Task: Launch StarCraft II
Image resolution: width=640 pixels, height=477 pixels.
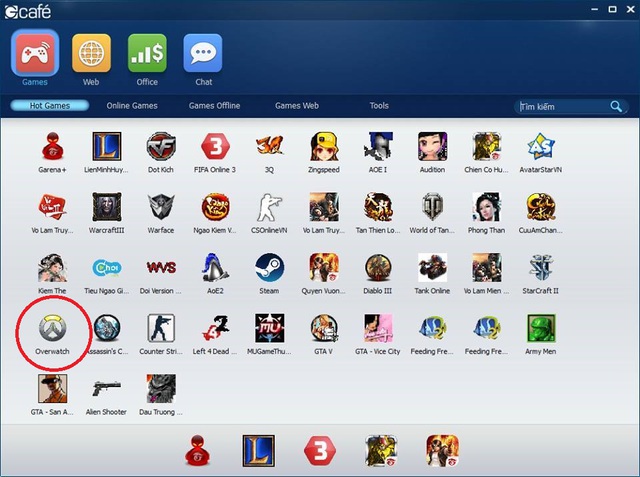Action: (x=540, y=273)
